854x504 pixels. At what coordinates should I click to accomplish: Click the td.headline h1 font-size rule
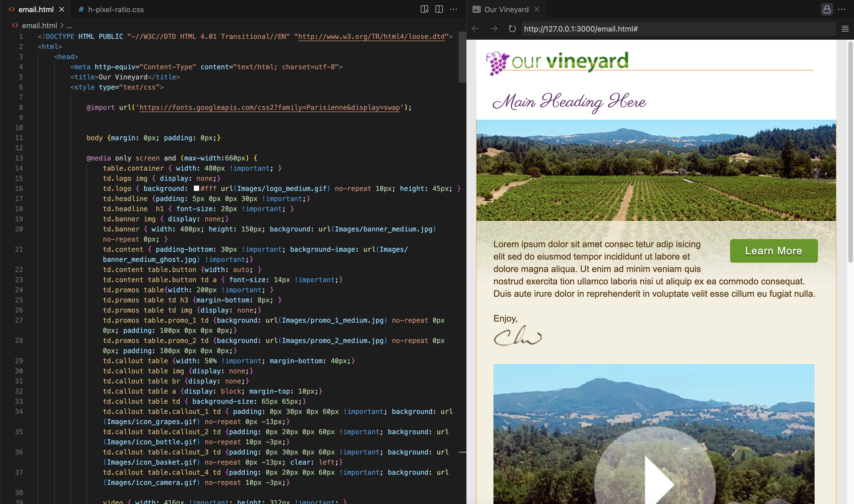coord(198,209)
